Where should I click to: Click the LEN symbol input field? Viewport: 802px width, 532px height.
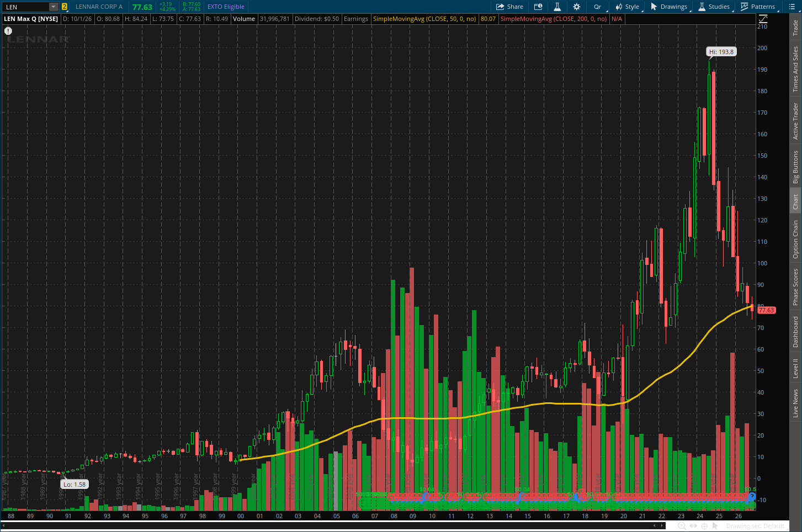click(x=26, y=7)
